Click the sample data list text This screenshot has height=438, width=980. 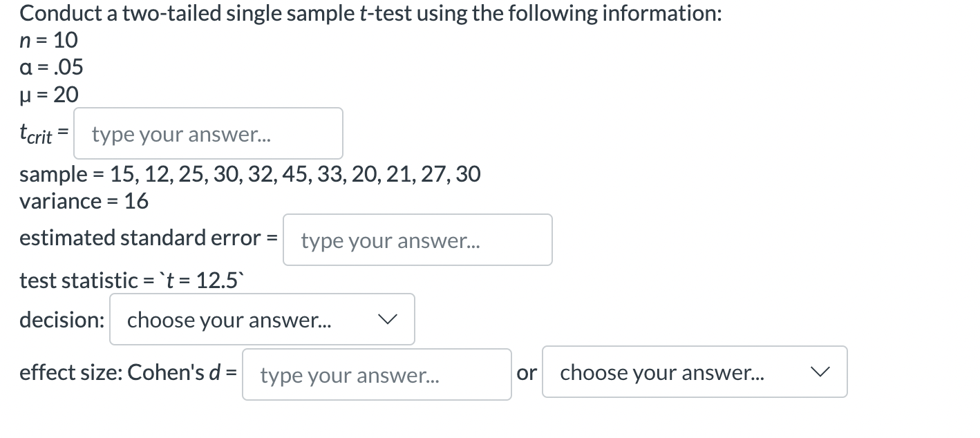pyautogui.click(x=249, y=174)
